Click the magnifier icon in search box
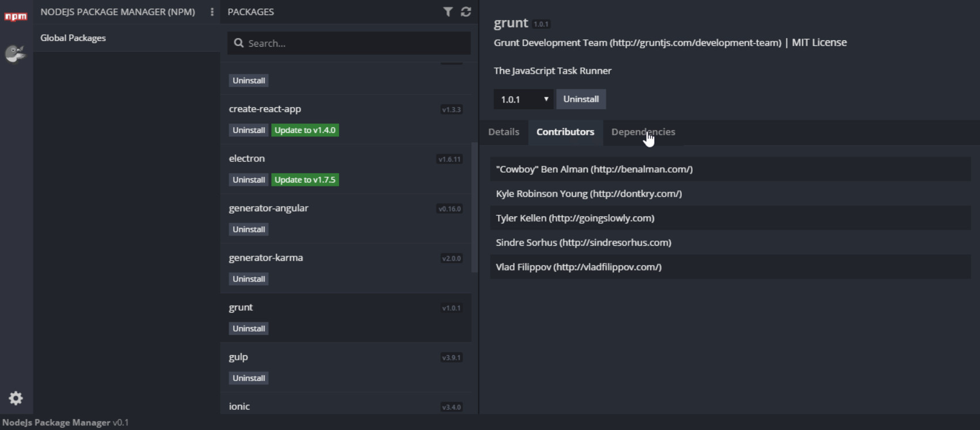Image resolution: width=980 pixels, height=430 pixels. tap(238, 43)
